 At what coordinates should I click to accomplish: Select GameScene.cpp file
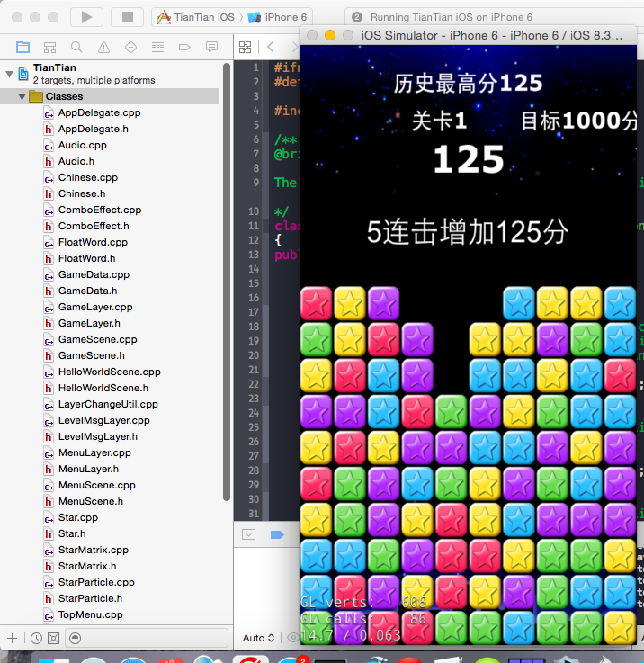coord(98,339)
